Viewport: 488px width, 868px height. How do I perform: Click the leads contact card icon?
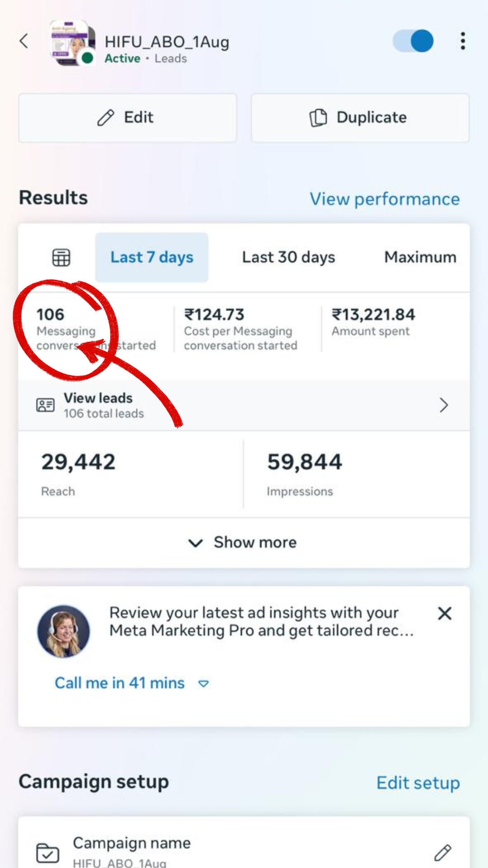pyautogui.click(x=45, y=405)
